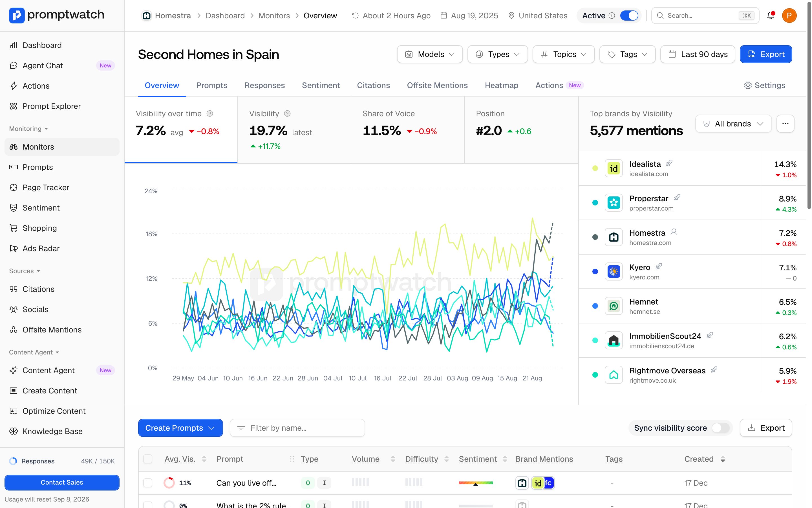Image resolution: width=812 pixels, height=508 pixels.
Task: Click the fc mention badge in first prompt row
Action: tap(548, 483)
